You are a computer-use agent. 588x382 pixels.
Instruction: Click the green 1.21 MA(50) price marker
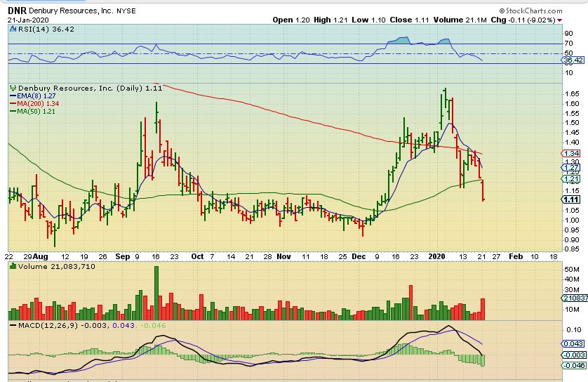(571, 178)
